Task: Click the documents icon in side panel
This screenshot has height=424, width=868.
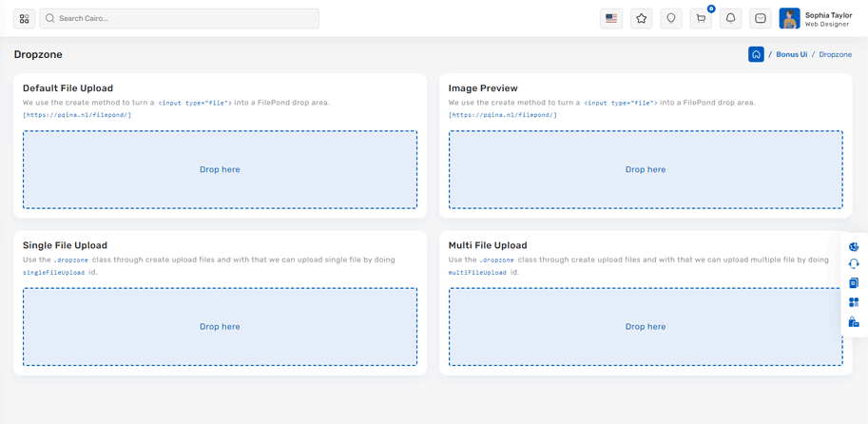Action: click(x=854, y=283)
